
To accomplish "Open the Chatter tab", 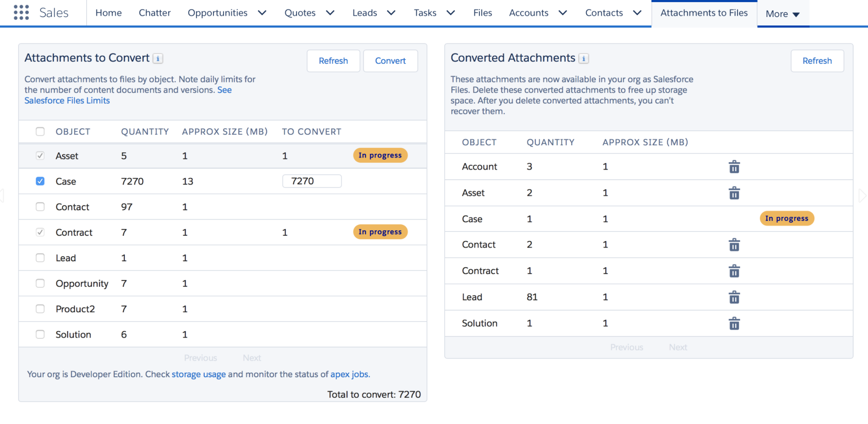I will pos(155,13).
